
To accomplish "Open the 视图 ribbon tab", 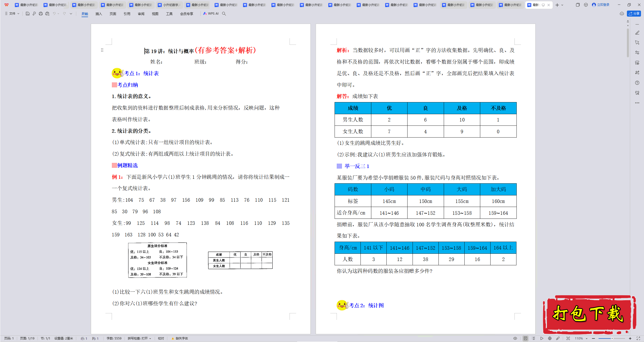I will pyautogui.click(x=155, y=14).
